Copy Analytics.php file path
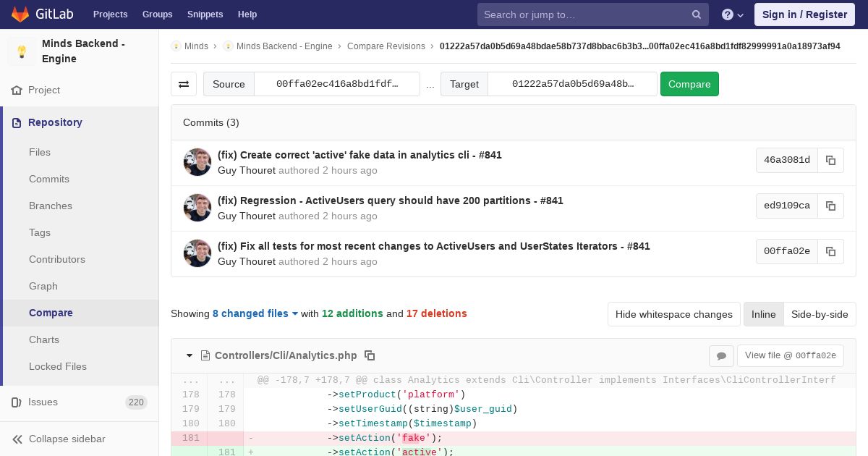Screen dimensions: 868x456 click(x=370, y=355)
